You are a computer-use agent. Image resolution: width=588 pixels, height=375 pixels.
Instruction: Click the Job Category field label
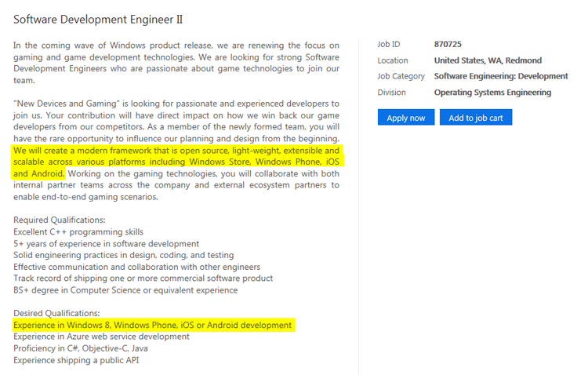point(401,76)
